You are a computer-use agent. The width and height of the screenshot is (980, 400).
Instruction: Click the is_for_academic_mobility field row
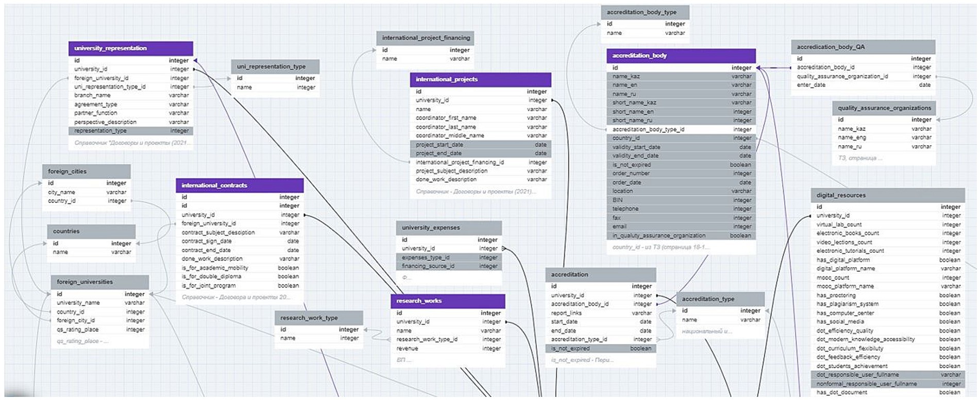(240, 268)
